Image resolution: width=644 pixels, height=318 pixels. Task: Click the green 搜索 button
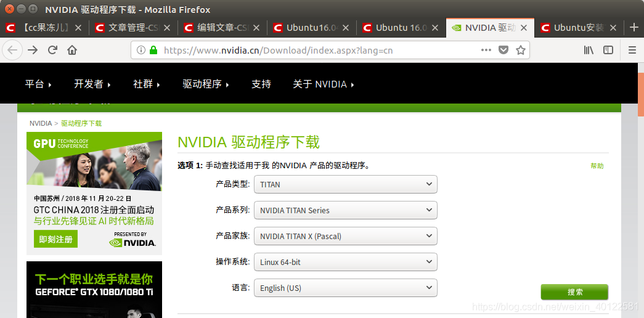coord(574,291)
